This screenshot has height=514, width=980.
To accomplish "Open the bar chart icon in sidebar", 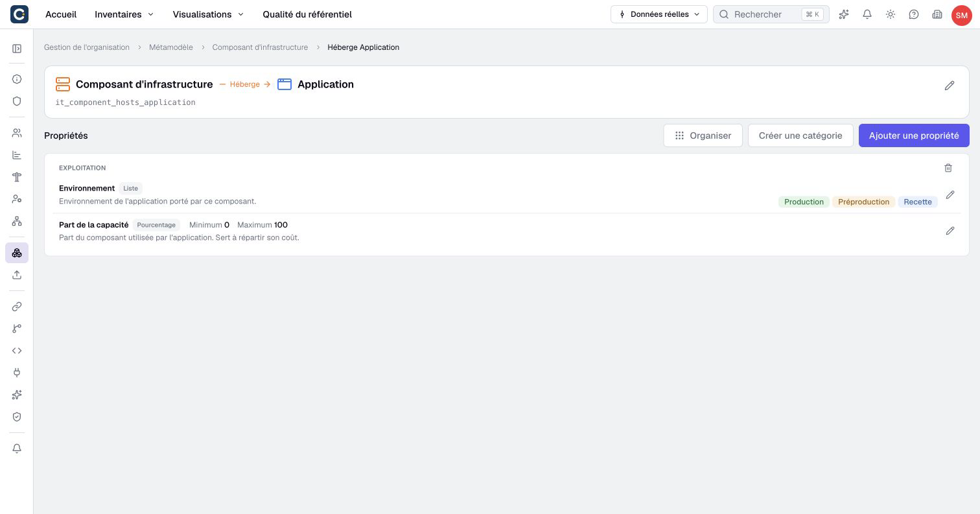I will click(x=17, y=155).
